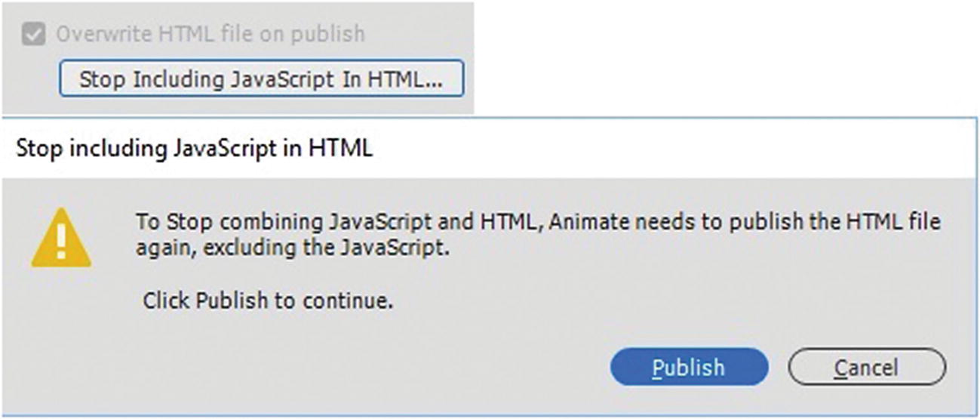Cancel the Stop including JavaScript dialog
The width and height of the screenshot is (980, 419).
[x=866, y=368]
